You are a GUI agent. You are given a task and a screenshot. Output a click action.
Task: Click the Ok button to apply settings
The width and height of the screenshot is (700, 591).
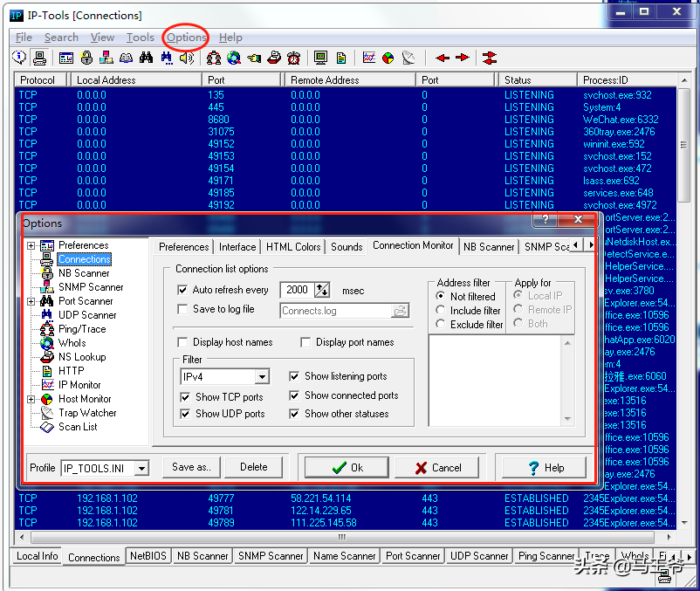[347, 467]
